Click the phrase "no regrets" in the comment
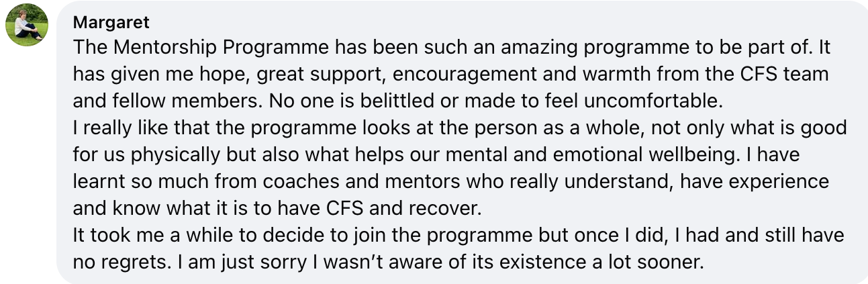 118,260
